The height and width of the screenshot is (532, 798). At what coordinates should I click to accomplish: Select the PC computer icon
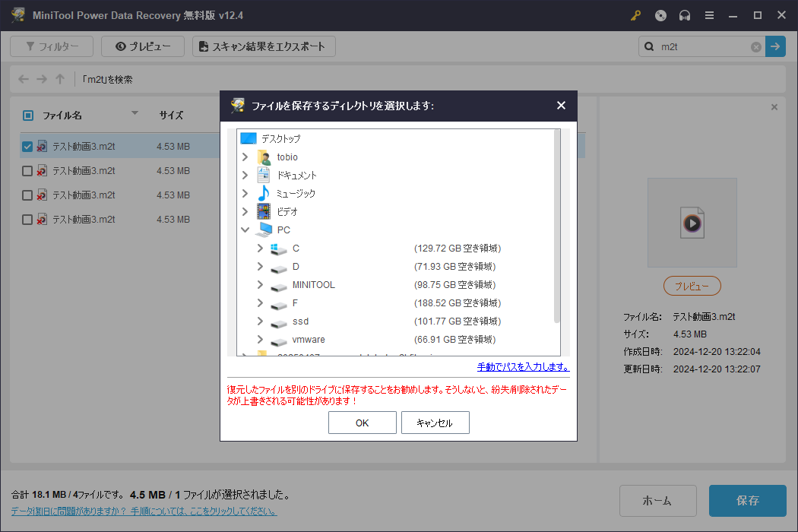[264, 230]
